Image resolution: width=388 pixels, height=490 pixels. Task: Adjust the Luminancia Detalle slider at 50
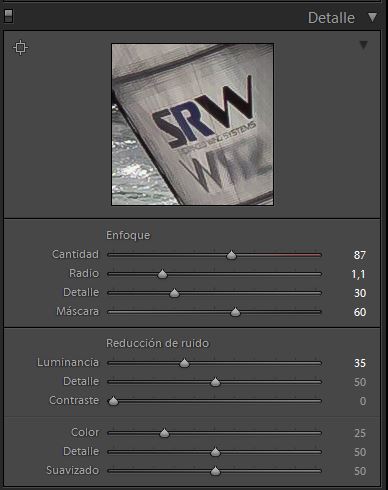pos(215,382)
